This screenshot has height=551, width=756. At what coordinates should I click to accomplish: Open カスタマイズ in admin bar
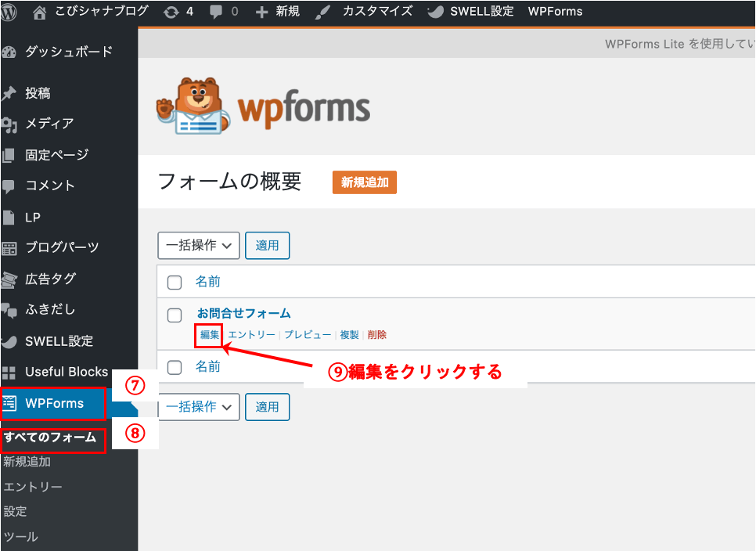(x=377, y=11)
